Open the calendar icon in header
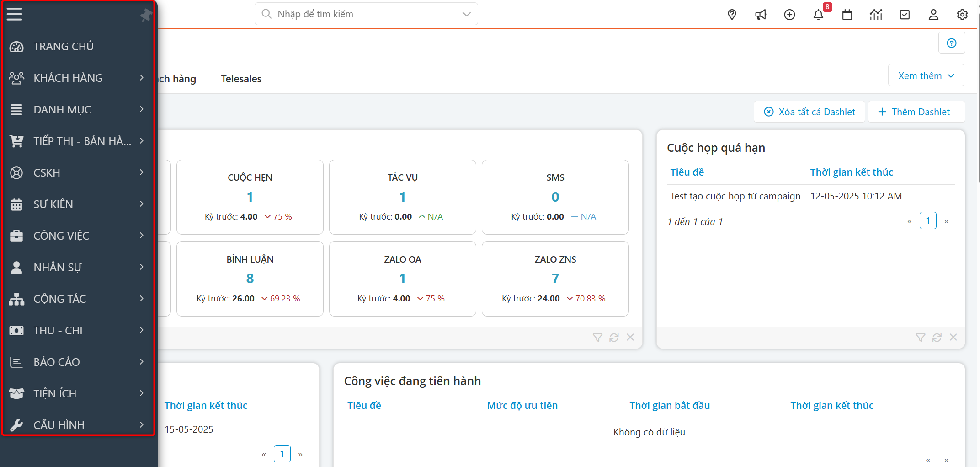This screenshot has width=980, height=467. [847, 15]
